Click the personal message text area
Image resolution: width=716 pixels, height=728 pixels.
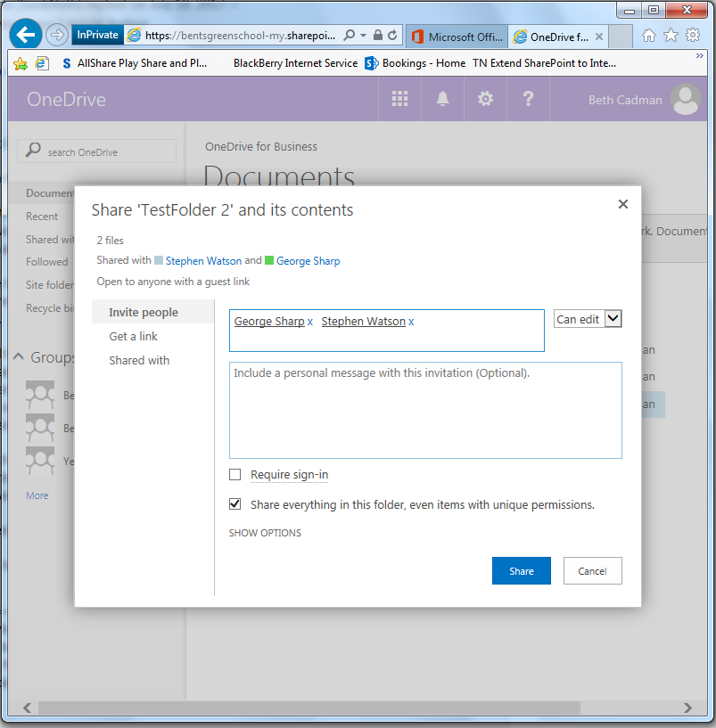tap(425, 411)
